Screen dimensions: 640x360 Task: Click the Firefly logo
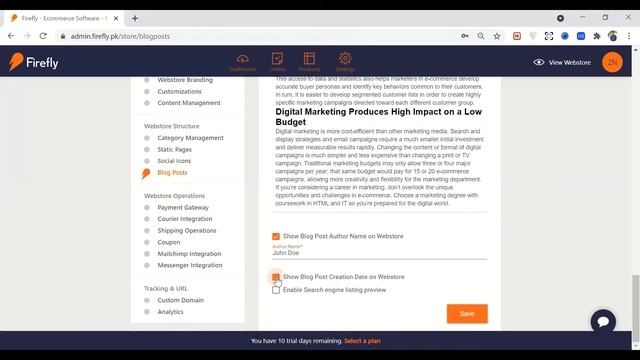click(x=33, y=62)
